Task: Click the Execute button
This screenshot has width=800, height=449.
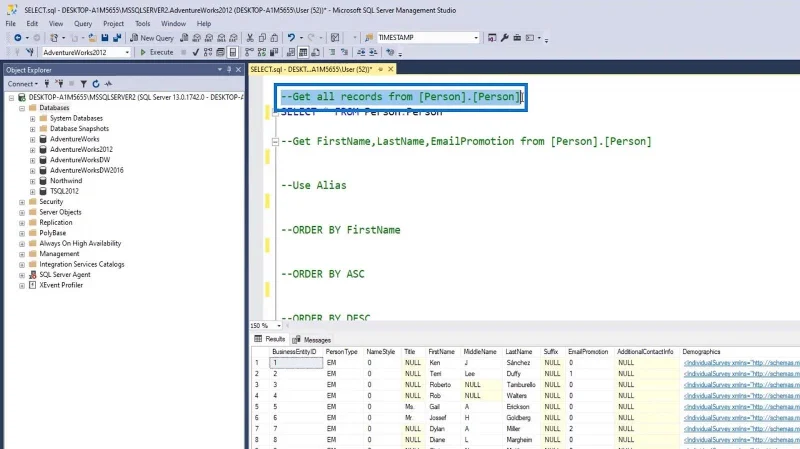Action: point(157,52)
